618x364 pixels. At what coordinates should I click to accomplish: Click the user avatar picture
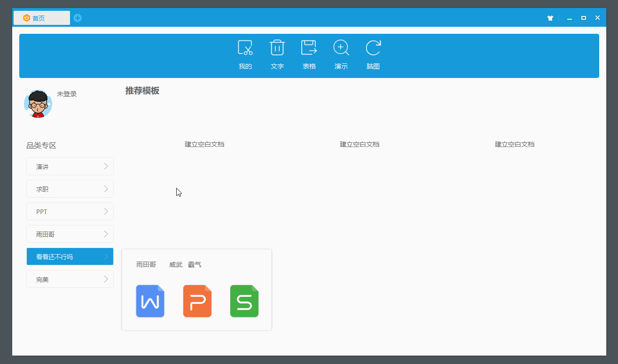tap(38, 104)
